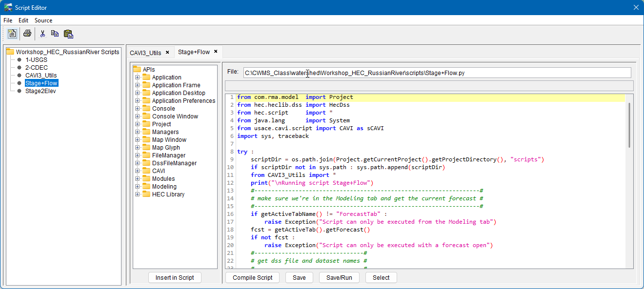The image size is (644, 289).
Task: Click the code editor vertical scrollbar
Action: coord(629,125)
